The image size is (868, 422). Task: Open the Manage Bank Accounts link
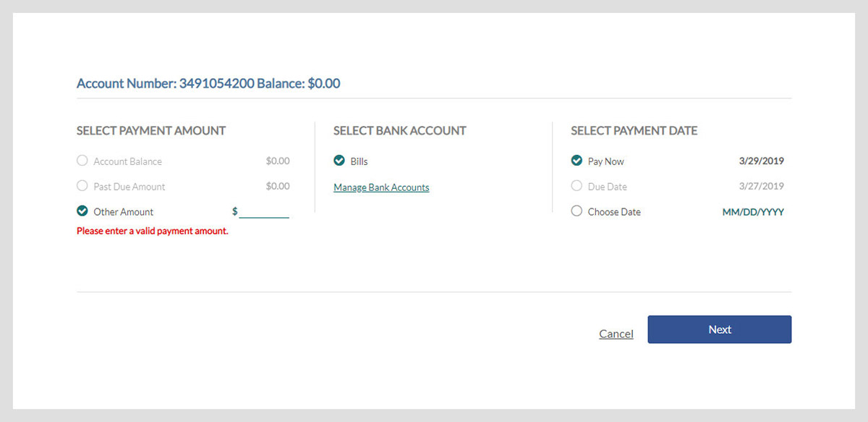pyautogui.click(x=381, y=187)
